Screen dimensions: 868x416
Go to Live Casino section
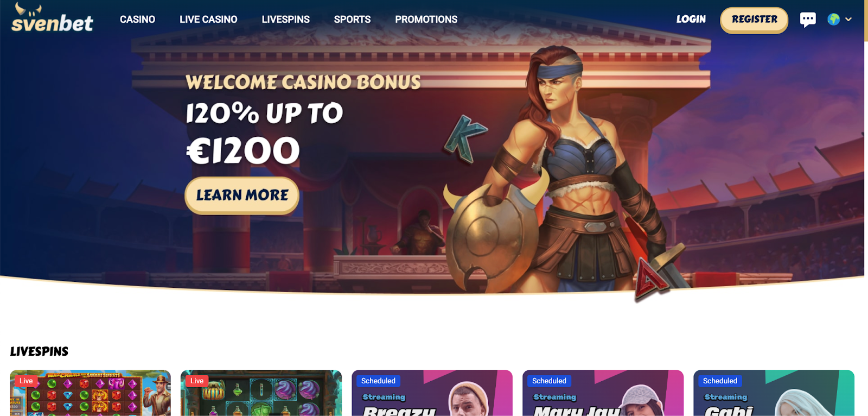208,20
